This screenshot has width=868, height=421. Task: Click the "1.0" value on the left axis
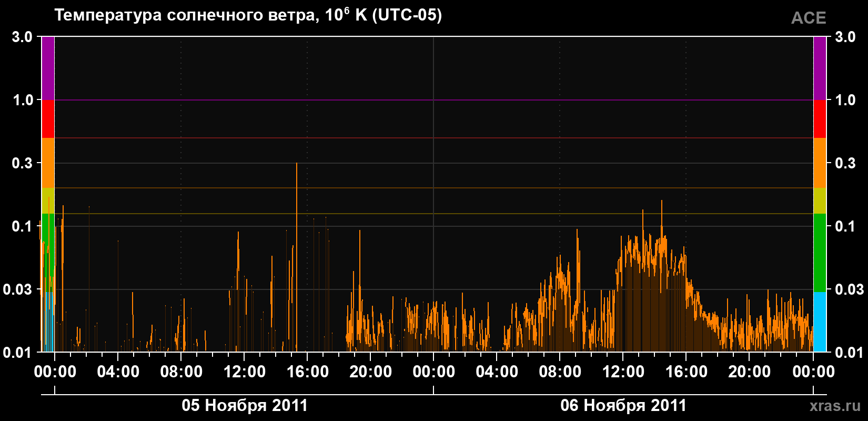pyautogui.click(x=22, y=100)
